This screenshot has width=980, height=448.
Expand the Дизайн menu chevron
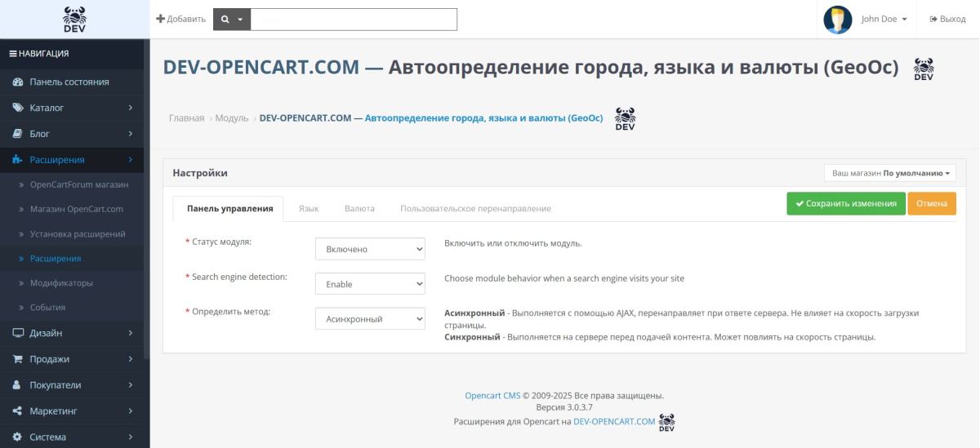tap(131, 333)
